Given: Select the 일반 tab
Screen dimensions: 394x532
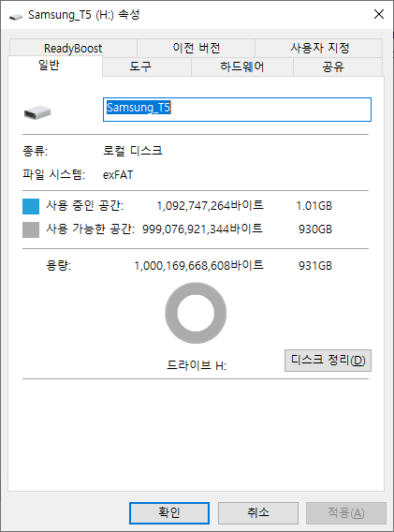Looking at the screenshot, I should pos(55,66).
